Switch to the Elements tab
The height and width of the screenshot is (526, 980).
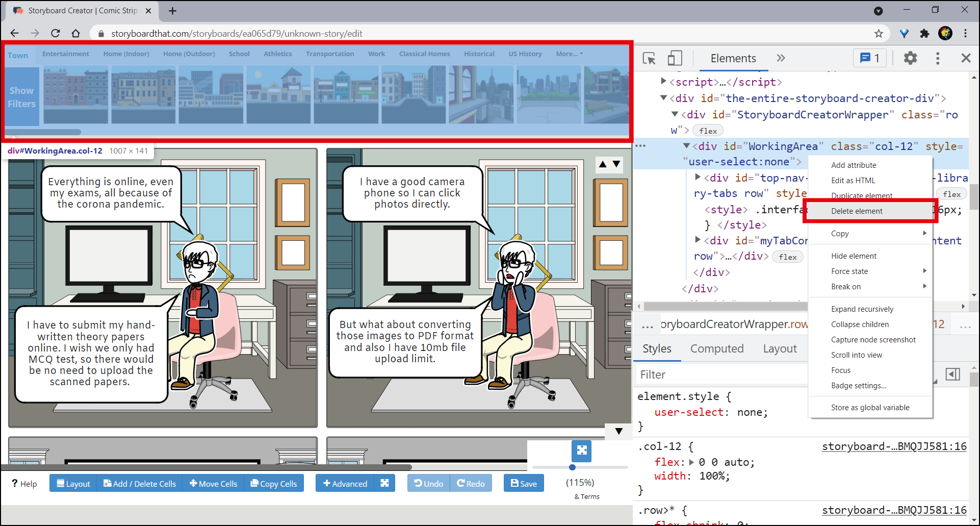(x=733, y=58)
